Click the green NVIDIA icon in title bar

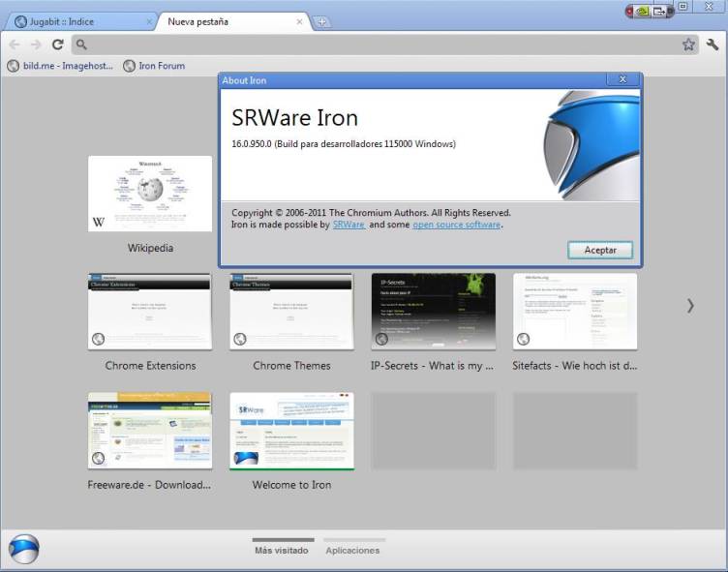(x=642, y=12)
